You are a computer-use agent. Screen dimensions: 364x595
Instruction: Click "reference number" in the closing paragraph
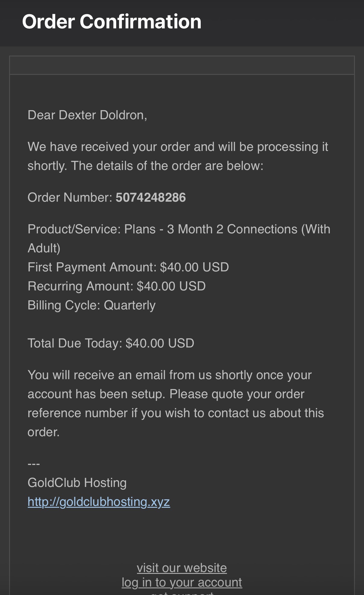click(x=78, y=413)
